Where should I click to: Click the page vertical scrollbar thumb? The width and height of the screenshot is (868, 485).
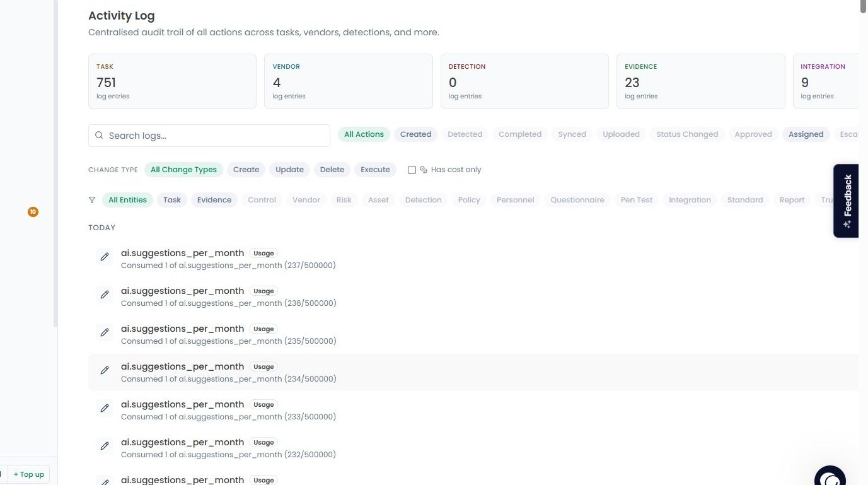tap(864, 6)
